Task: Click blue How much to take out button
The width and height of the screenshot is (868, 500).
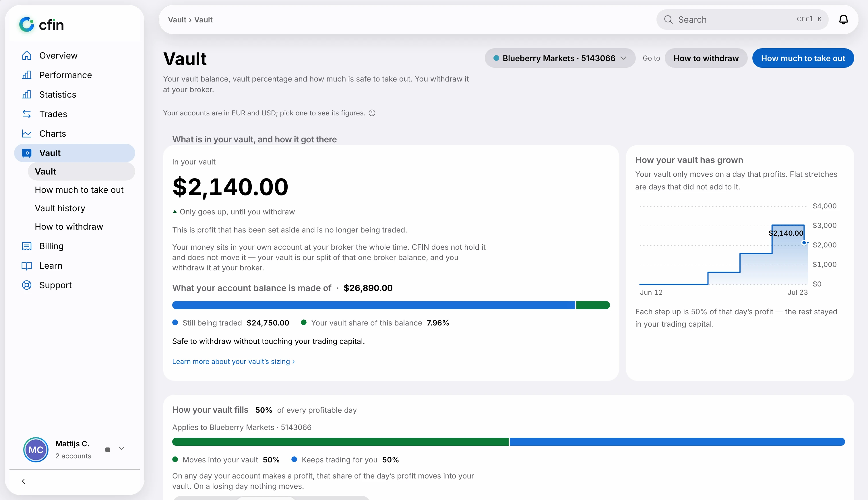Action: [803, 58]
